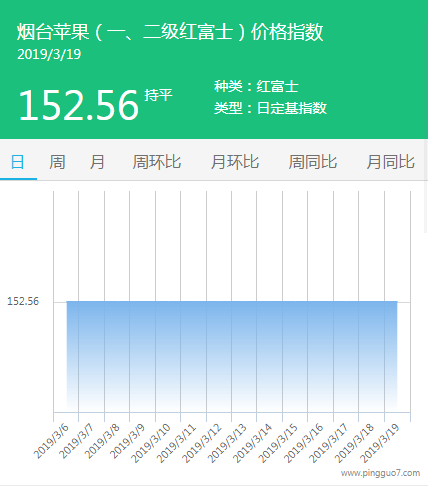Click the large 152.56 index value
This screenshot has height=486, width=428.
(79, 105)
